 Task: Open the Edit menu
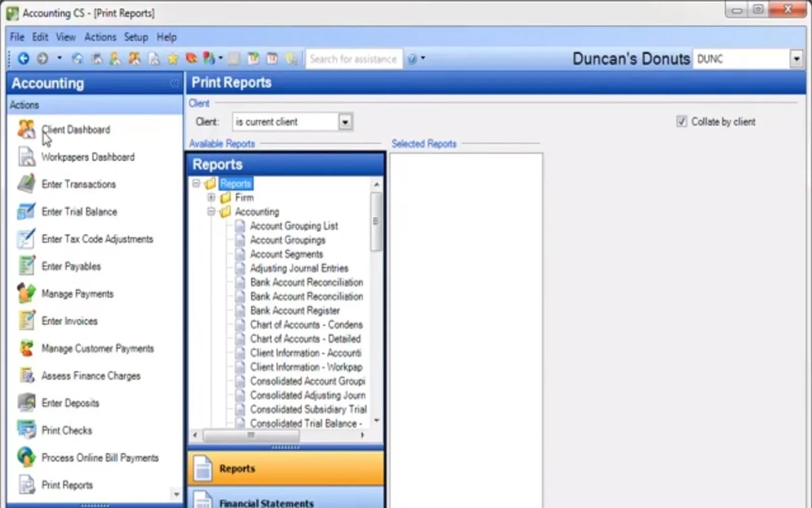click(40, 37)
